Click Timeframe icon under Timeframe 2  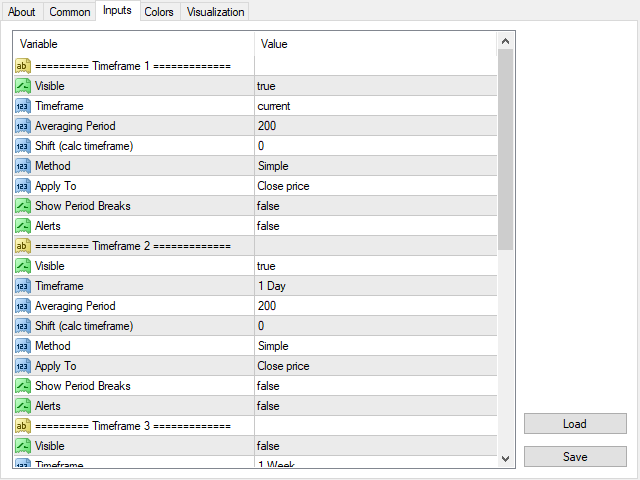[23, 286]
